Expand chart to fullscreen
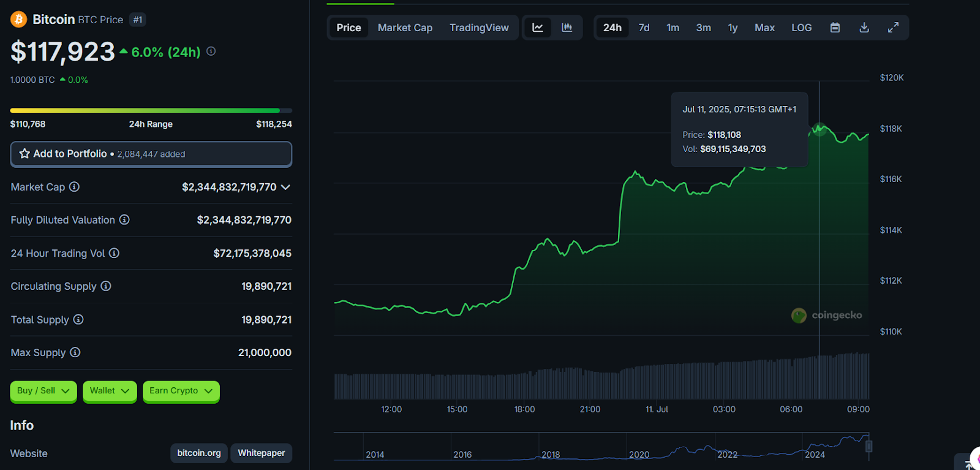 [893, 28]
